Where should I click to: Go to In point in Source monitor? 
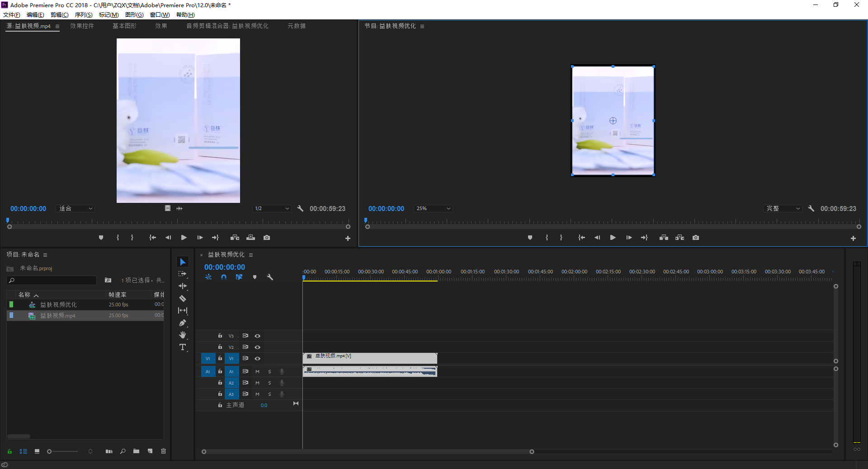click(x=152, y=238)
